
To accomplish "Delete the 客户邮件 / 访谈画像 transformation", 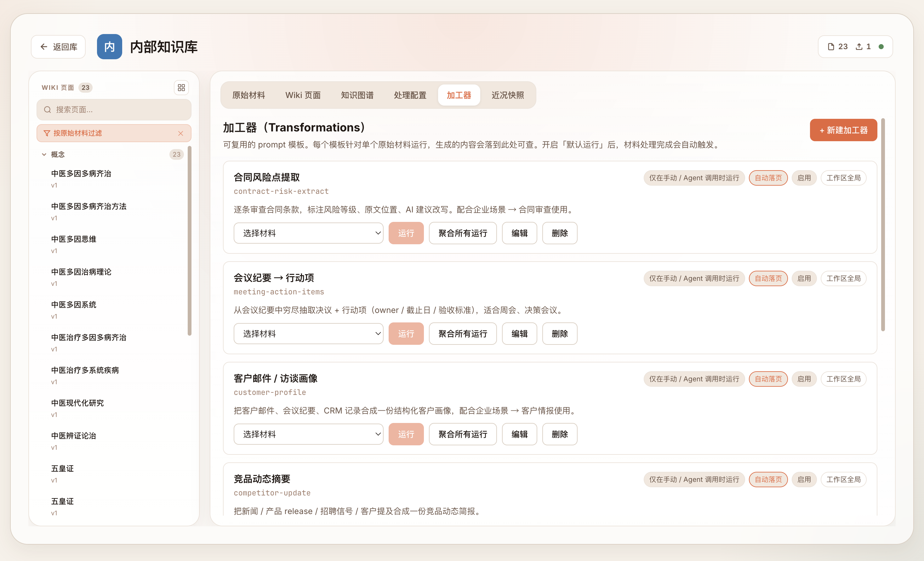I will (x=560, y=434).
